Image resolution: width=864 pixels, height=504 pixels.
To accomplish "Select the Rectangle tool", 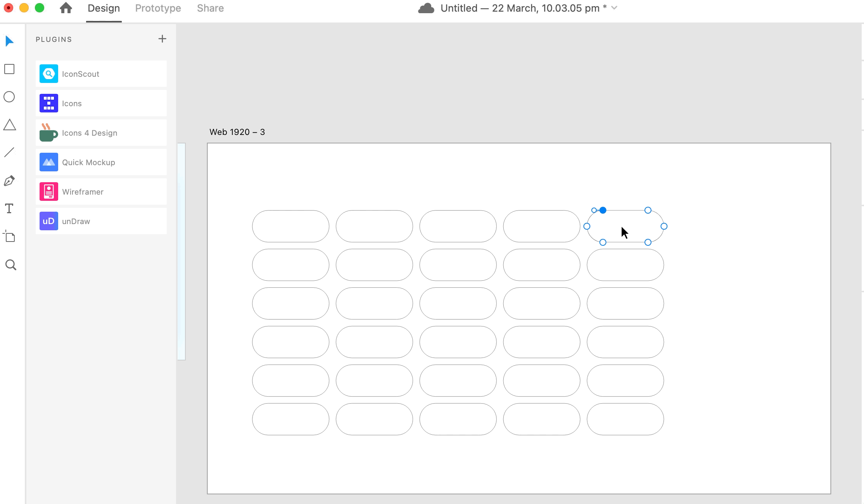I will [9, 69].
